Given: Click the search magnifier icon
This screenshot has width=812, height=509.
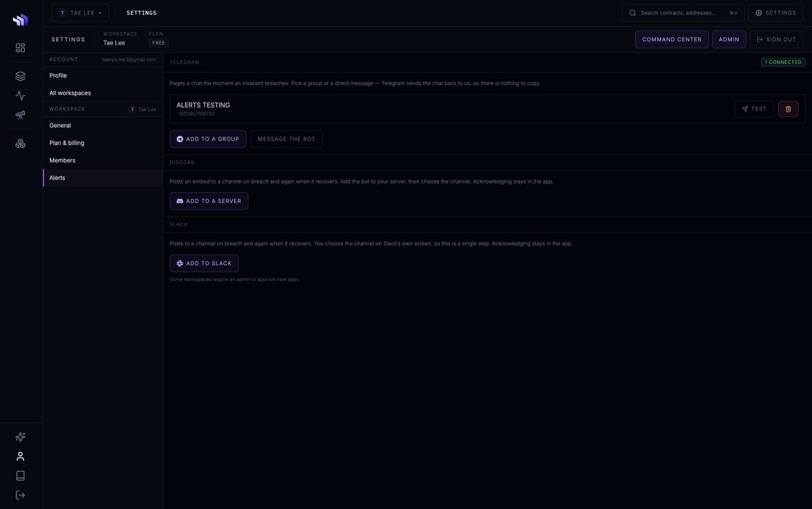Looking at the screenshot, I should click(x=633, y=13).
